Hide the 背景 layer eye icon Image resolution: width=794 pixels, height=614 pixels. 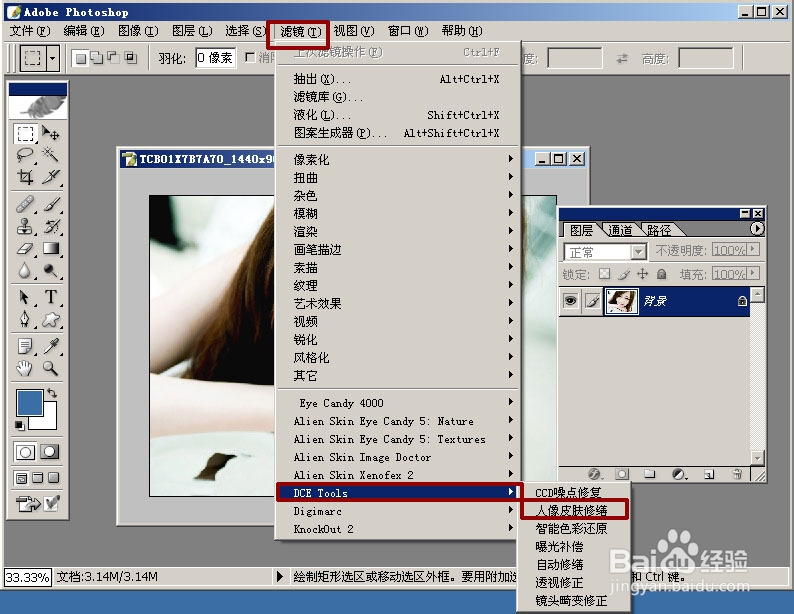pyautogui.click(x=570, y=301)
